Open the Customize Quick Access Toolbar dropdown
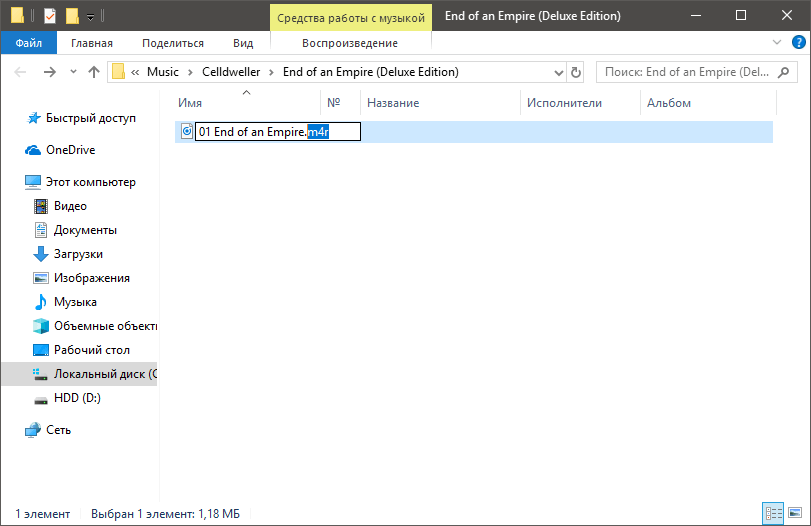The height and width of the screenshot is (526, 811). pyautogui.click(x=91, y=17)
